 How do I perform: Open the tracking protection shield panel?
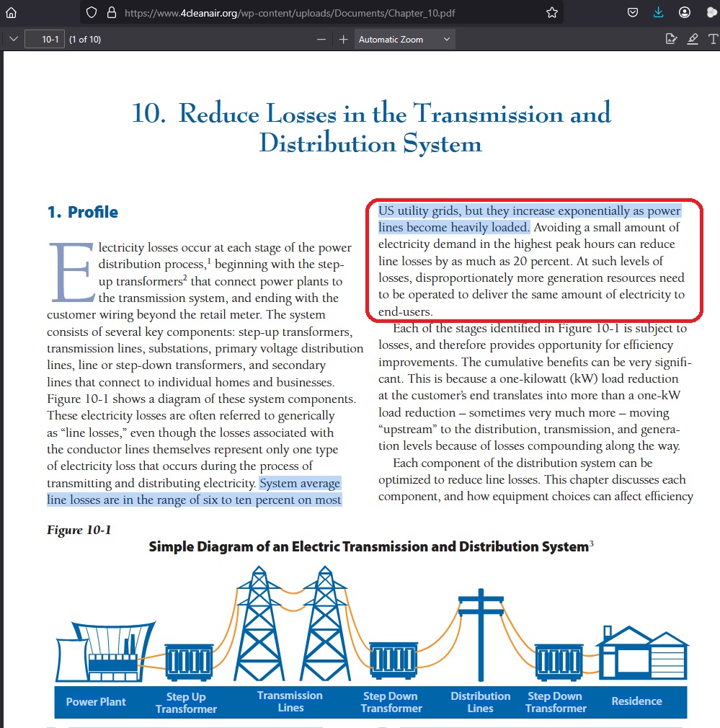(92, 12)
